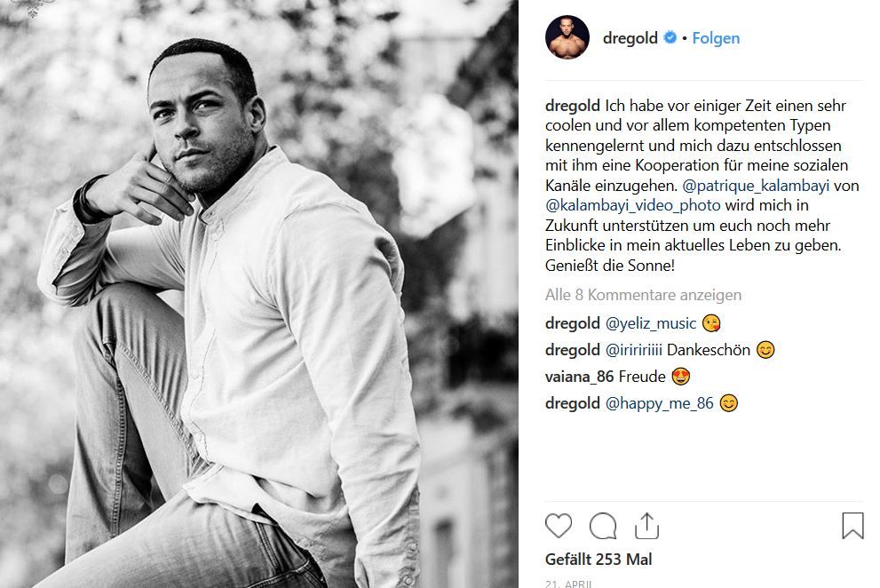Click the blue verified badge
Image resolution: width=880 pixels, height=588 pixels.
[671, 38]
